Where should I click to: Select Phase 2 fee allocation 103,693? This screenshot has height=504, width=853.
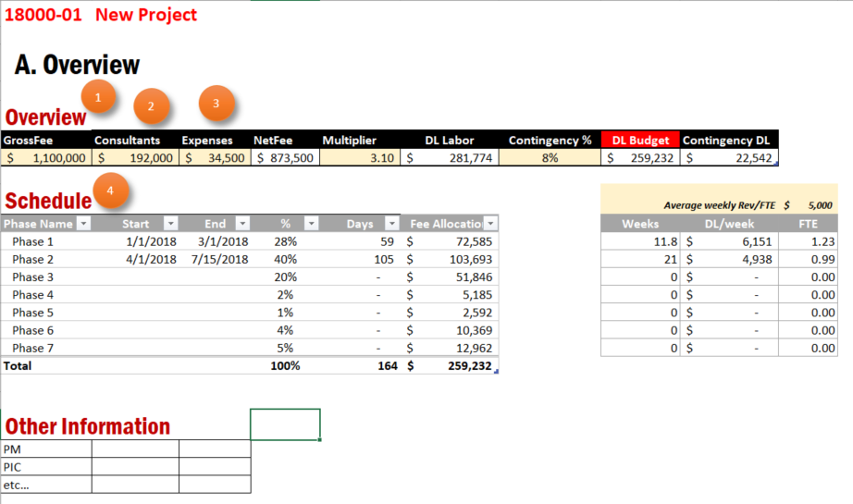point(450,259)
